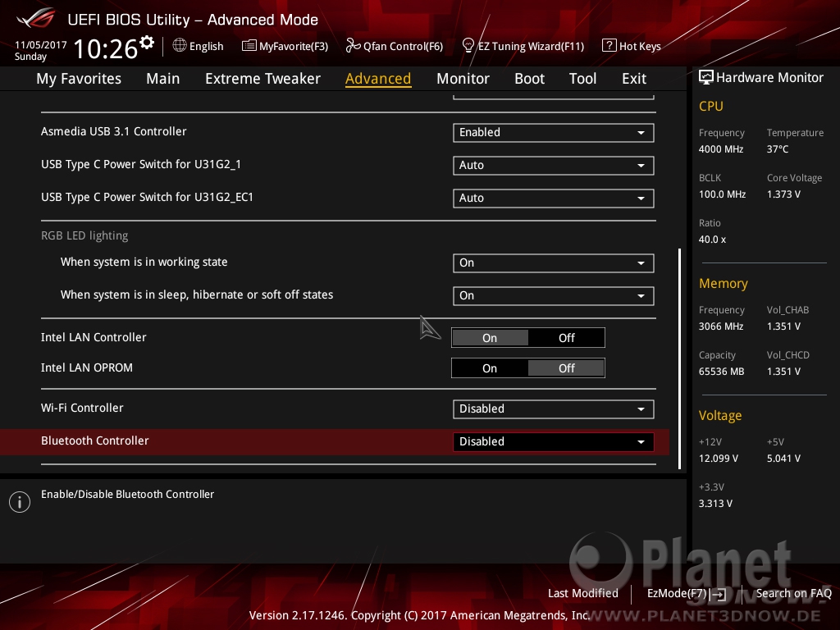
Task: Go to Monitor tab
Action: (x=463, y=79)
